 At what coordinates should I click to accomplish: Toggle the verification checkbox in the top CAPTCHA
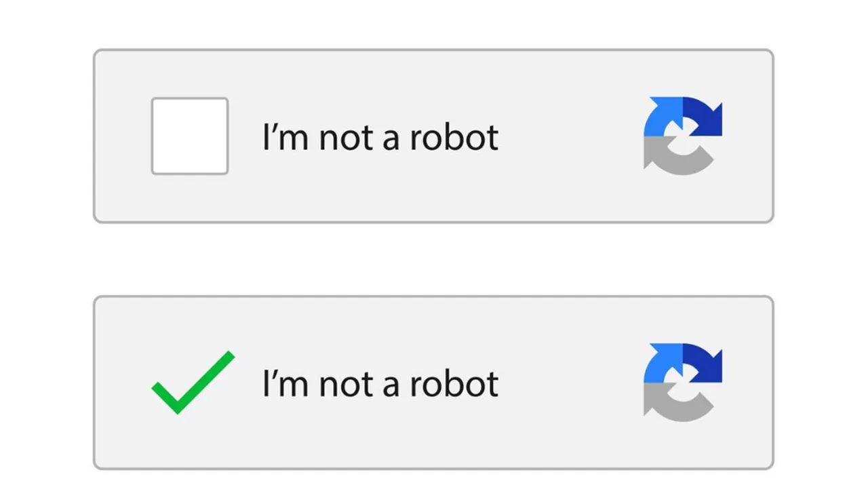click(x=189, y=136)
